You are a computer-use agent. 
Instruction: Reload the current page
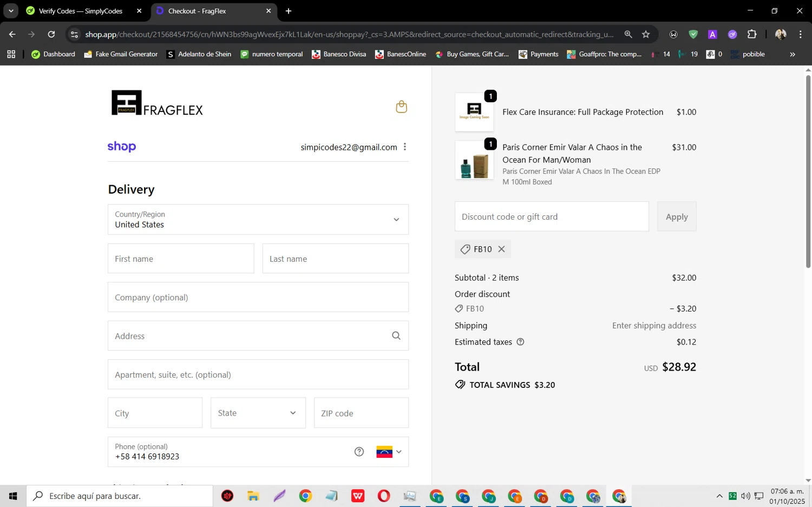click(51, 34)
